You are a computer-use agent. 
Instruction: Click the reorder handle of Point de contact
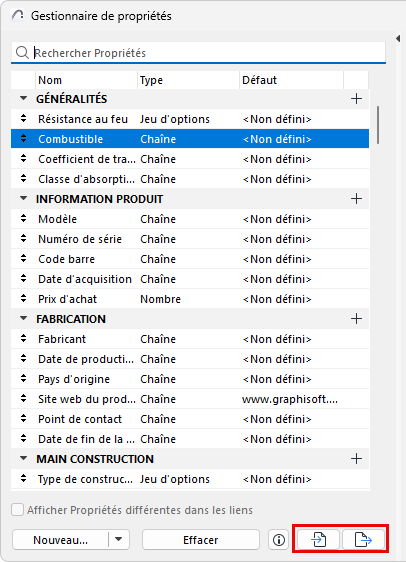click(x=24, y=418)
